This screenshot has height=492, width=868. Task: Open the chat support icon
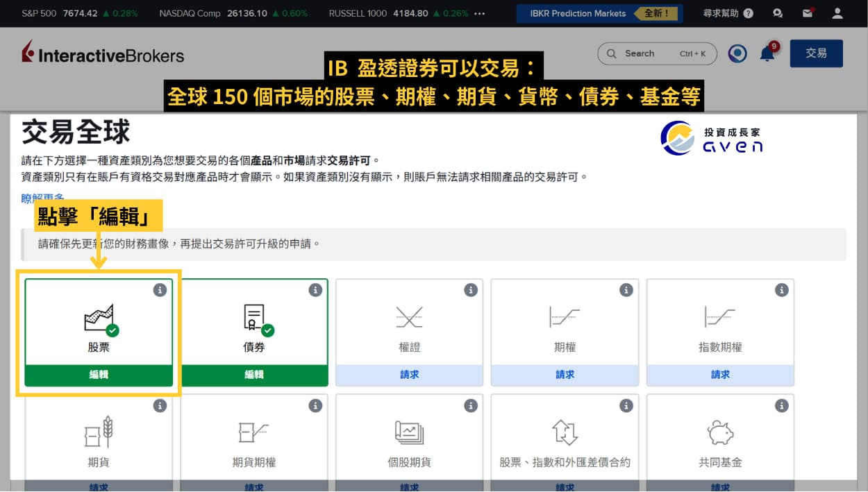778,12
